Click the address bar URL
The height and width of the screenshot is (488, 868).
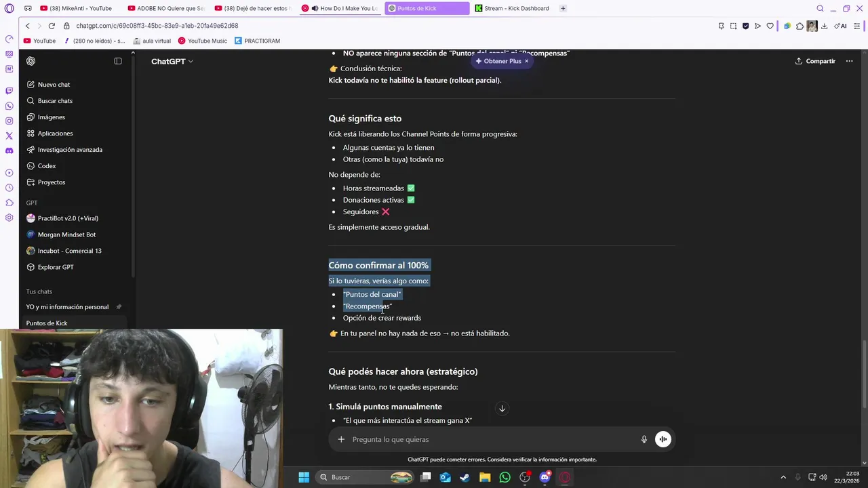157,26
